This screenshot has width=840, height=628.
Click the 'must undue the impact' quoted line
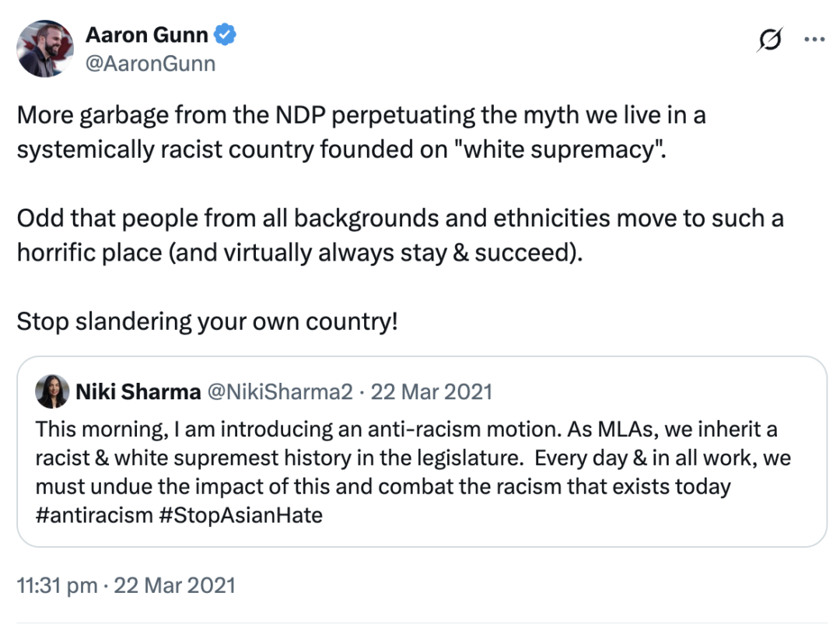tap(383, 487)
